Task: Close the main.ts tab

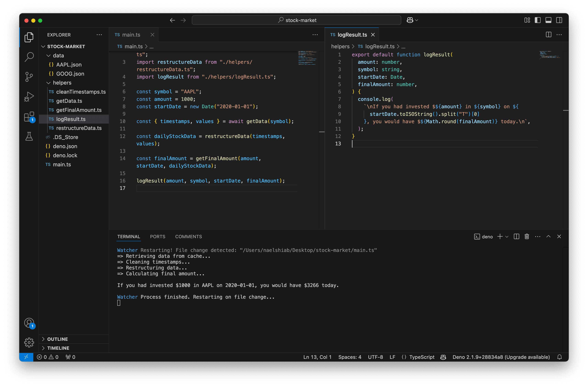Action: [x=152, y=35]
